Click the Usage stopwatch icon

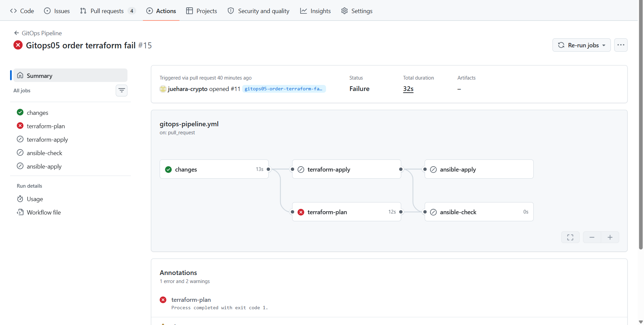coord(20,199)
